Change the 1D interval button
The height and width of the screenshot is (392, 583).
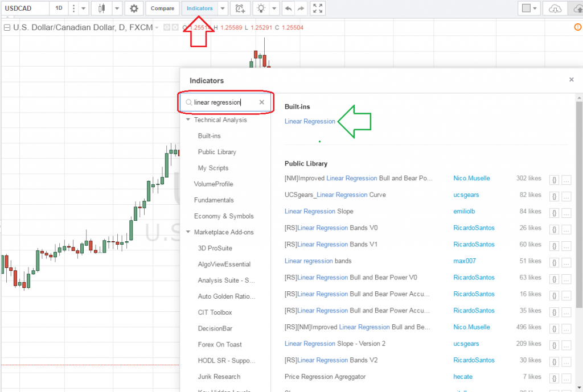point(59,8)
